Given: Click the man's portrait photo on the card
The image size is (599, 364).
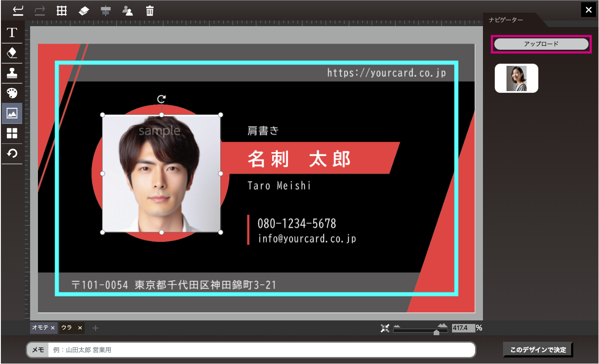Looking at the screenshot, I should coord(161,173).
